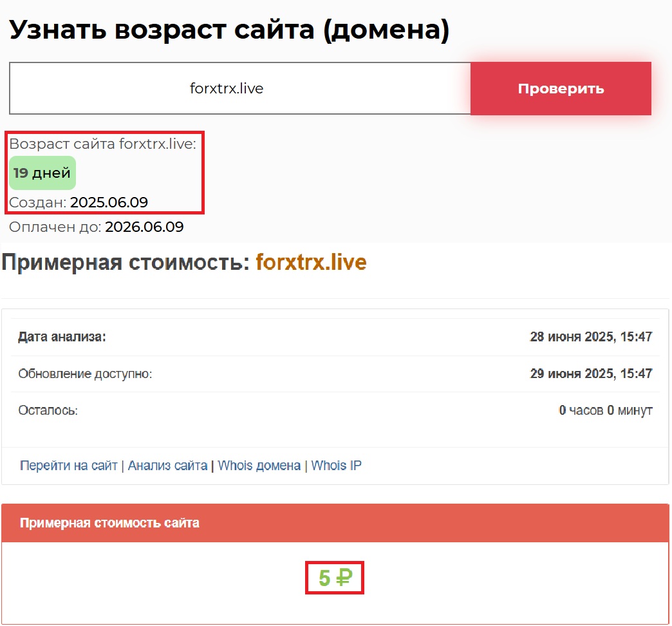Select the paid-until date 2026.06.09
Image resolution: width=672 pixels, height=626 pixels.
144,227
